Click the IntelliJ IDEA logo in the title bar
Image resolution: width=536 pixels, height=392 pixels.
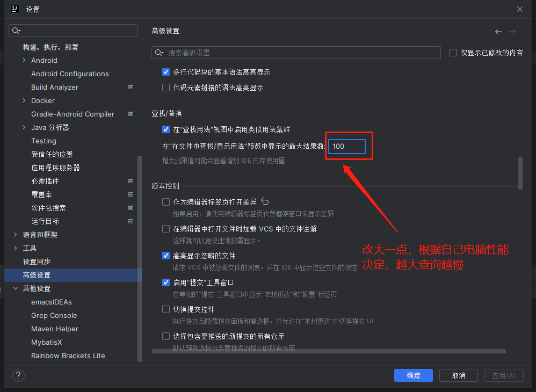15,9
